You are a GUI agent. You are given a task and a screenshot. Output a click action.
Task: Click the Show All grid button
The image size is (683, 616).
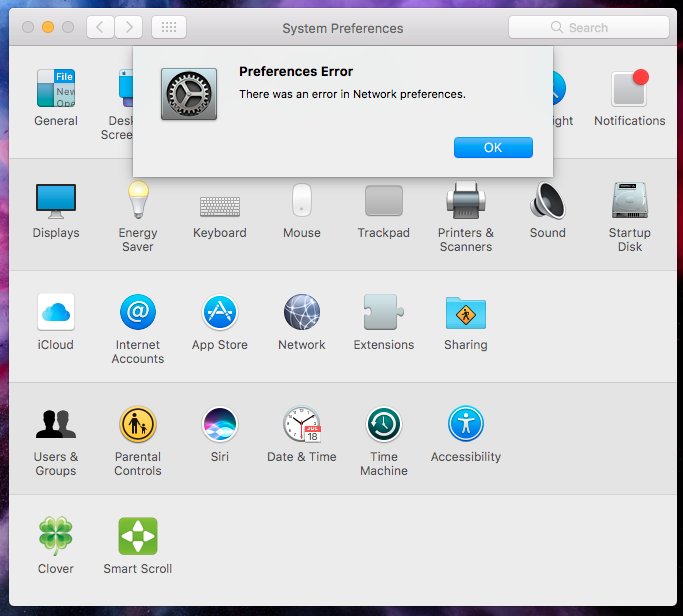[x=169, y=28]
